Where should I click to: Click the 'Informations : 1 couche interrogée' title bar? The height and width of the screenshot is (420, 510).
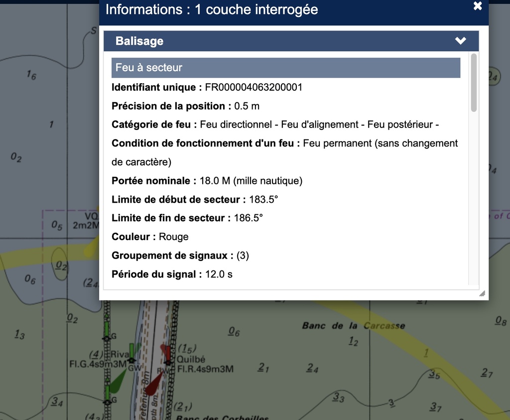[212, 9]
